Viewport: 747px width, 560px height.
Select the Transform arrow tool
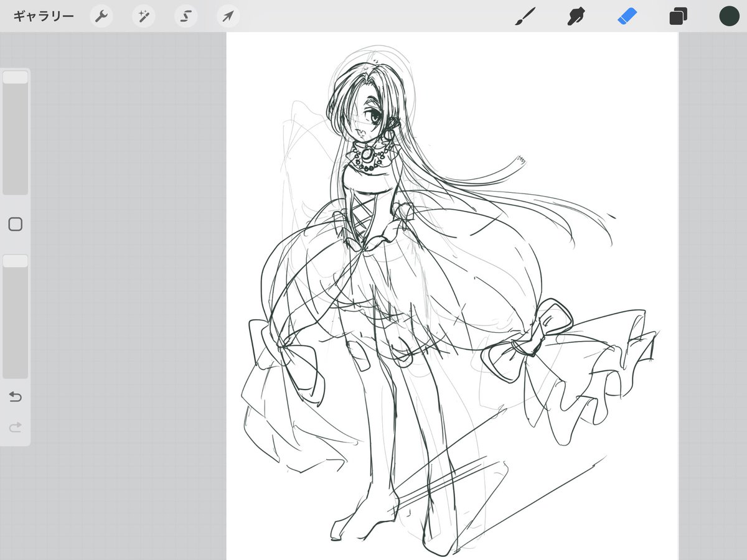click(228, 16)
